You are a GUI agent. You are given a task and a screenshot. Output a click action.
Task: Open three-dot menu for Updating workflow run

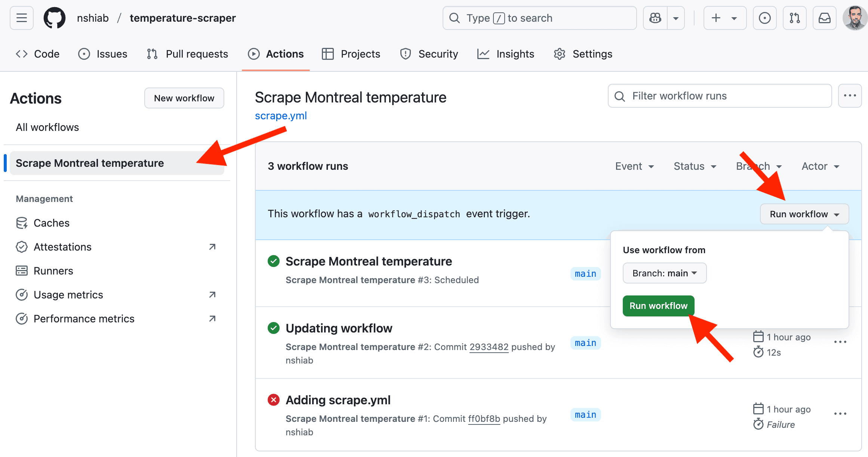click(840, 342)
